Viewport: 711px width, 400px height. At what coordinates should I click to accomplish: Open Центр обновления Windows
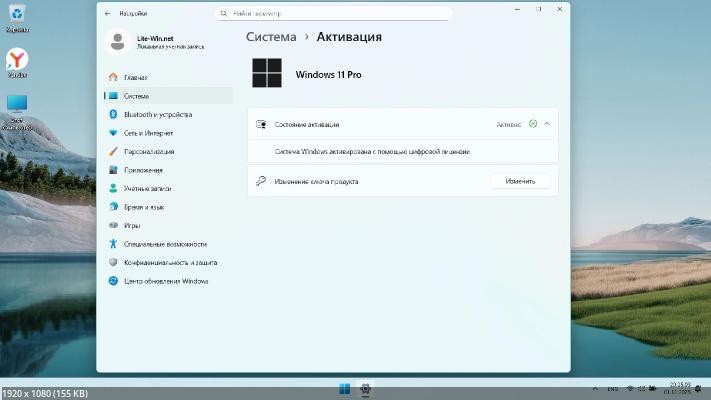click(x=165, y=281)
